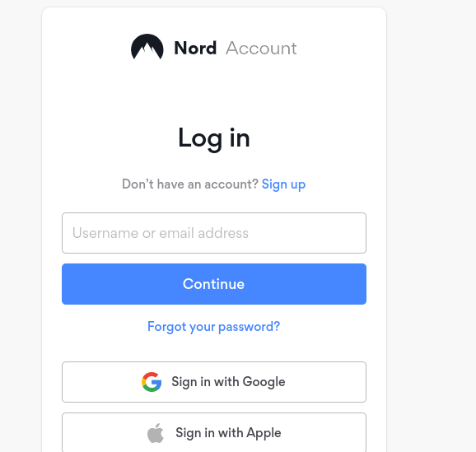476x452 pixels.
Task: Select the bold "Nord" brand wordmark
Action: (x=195, y=48)
